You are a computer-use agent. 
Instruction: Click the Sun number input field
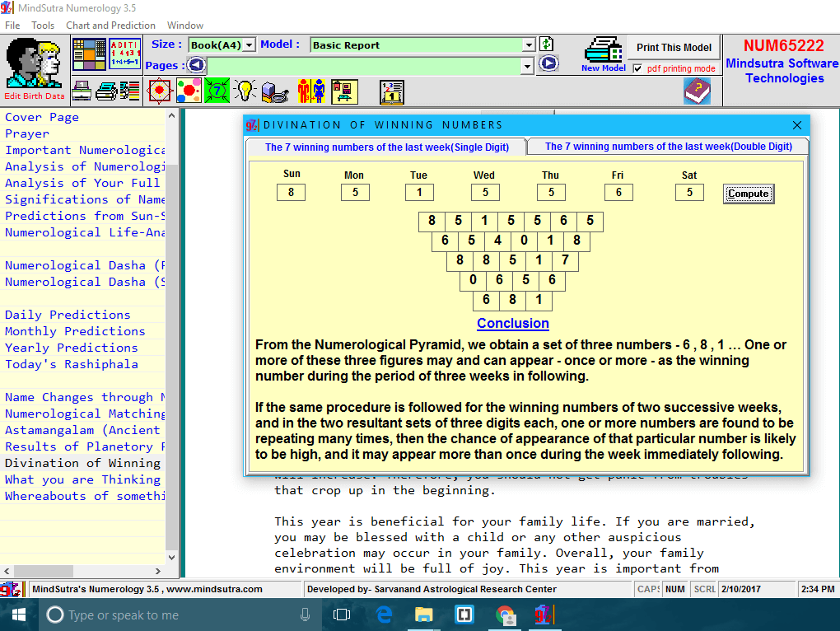[291, 192]
